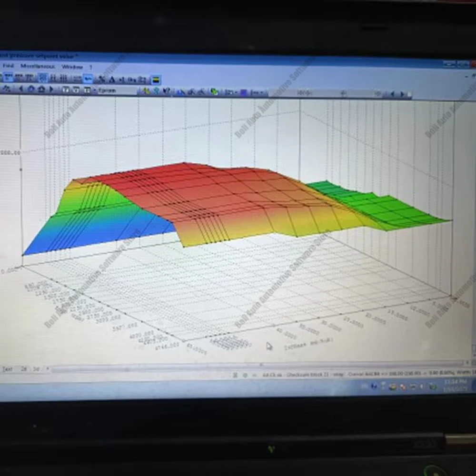
Task: Click the cyan question mark toolbar icon
Action: pos(156,91)
